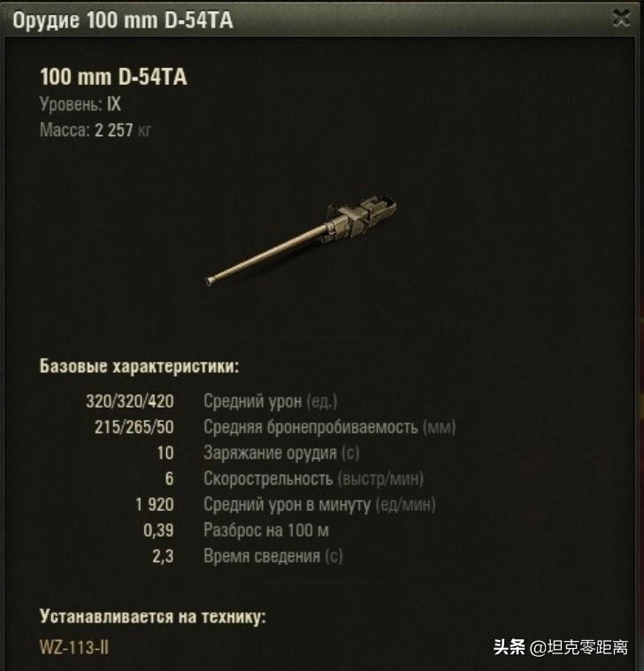Viewport: 644px width, 671px height.
Task: Select the 100 mm D-54TA heading
Action: click(x=113, y=77)
